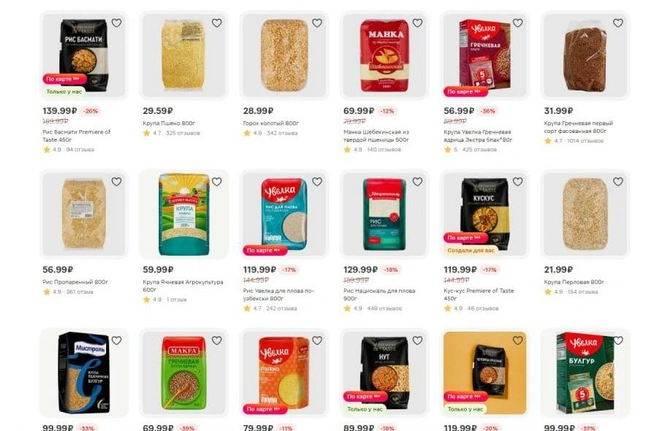The image size is (656, 431).
Task: Toggle favorite on Крупа Гречневая первый сорт
Action: (618, 23)
